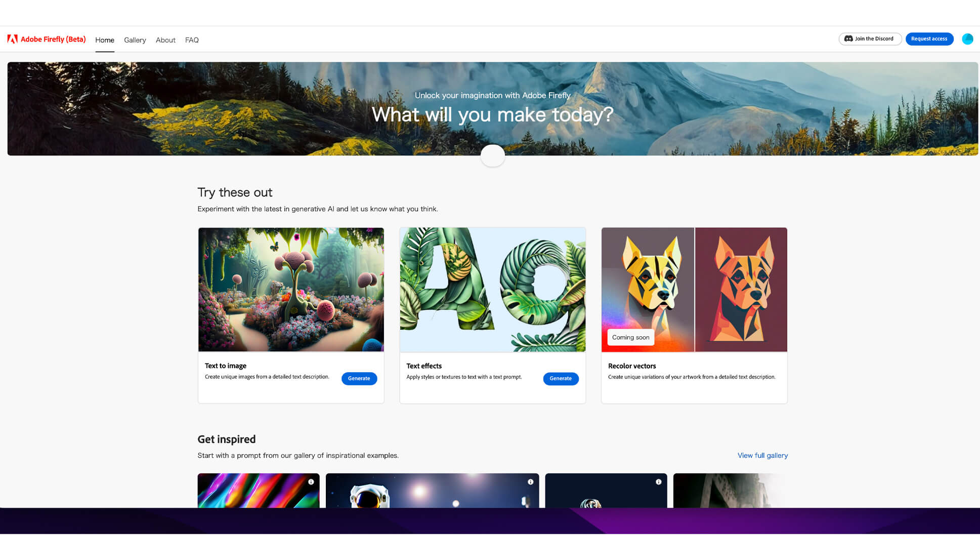This screenshot has width=980, height=560.
Task: Click the info icon on the astronaut thumbnail
Action: [530, 483]
